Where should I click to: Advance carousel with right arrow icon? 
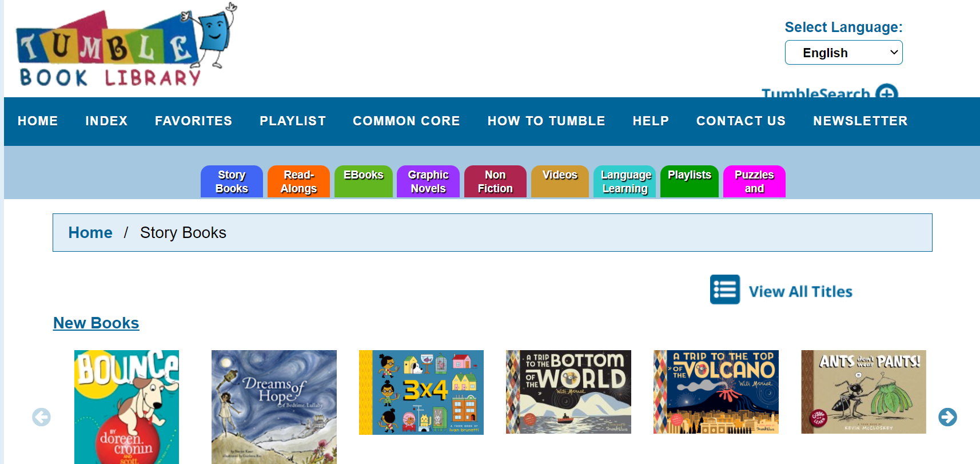947,417
